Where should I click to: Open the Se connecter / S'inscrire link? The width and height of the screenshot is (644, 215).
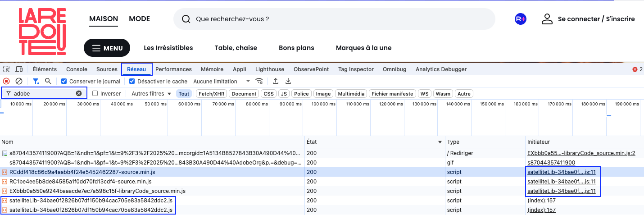coord(596,19)
